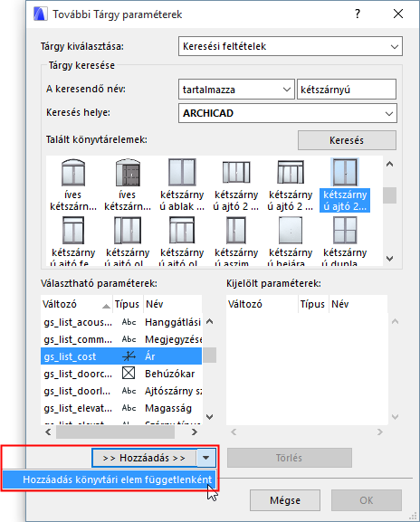Open the help question mark in title bar

(358, 14)
